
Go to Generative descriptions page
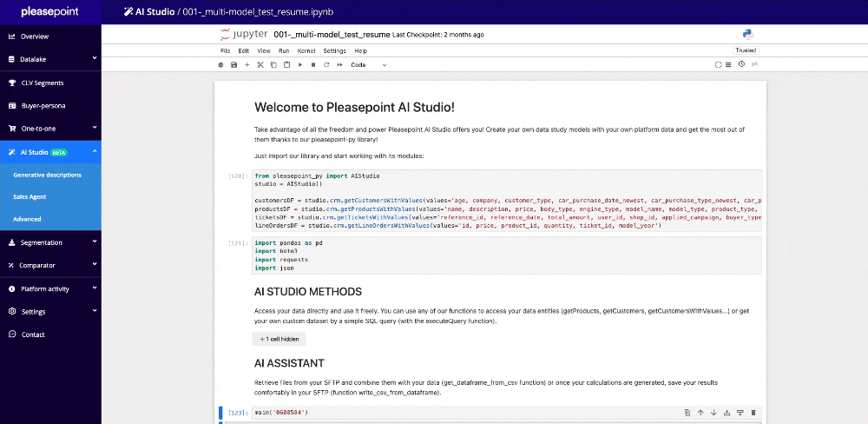(48, 175)
